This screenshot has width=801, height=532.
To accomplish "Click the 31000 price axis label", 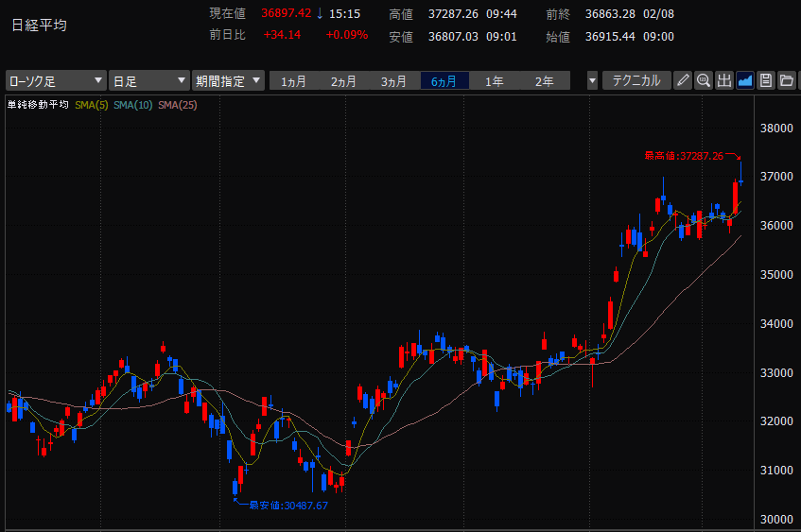I will click(776, 471).
